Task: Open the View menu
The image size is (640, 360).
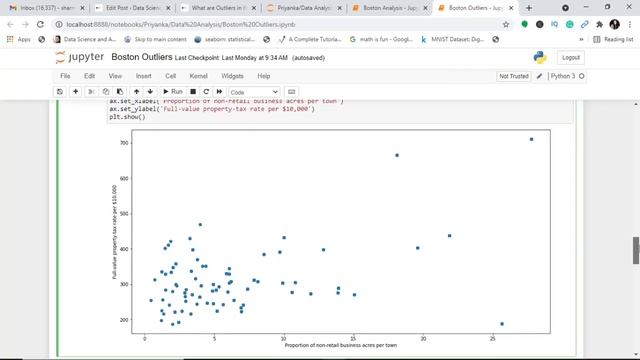Action: (115, 76)
